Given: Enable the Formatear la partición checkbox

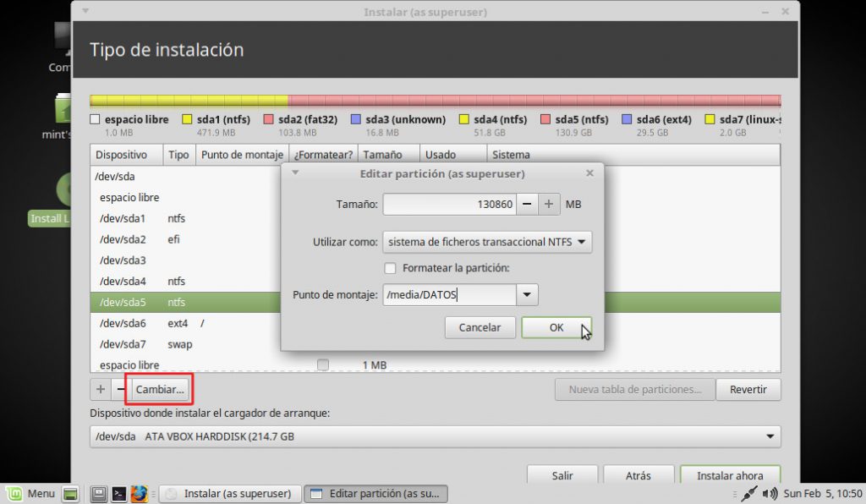Looking at the screenshot, I should pyautogui.click(x=390, y=268).
